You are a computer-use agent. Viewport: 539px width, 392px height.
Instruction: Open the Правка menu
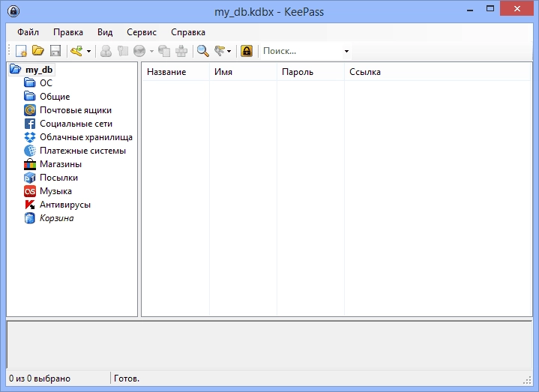coord(68,32)
